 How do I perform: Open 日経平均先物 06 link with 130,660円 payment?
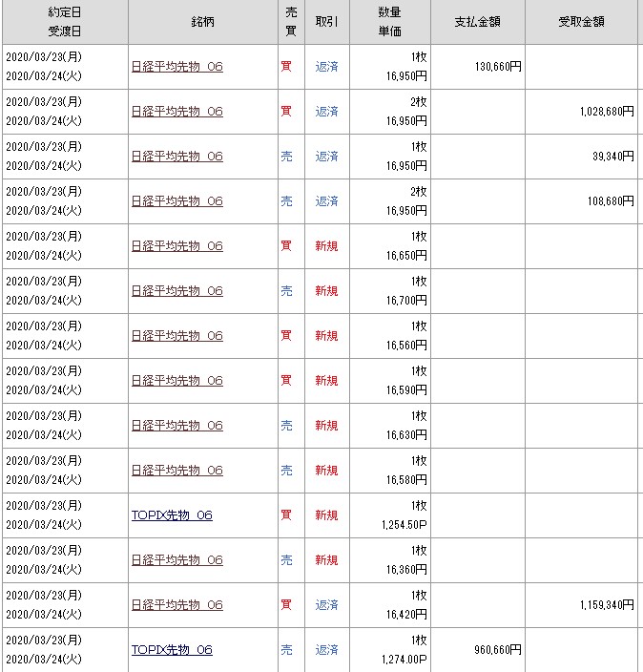pos(176,67)
